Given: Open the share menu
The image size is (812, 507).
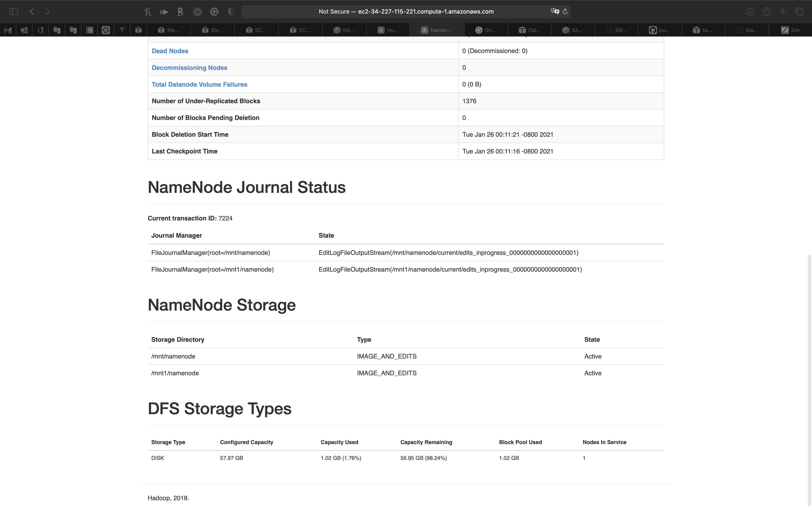Looking at the screenshot, I should [x=766, y=11].
